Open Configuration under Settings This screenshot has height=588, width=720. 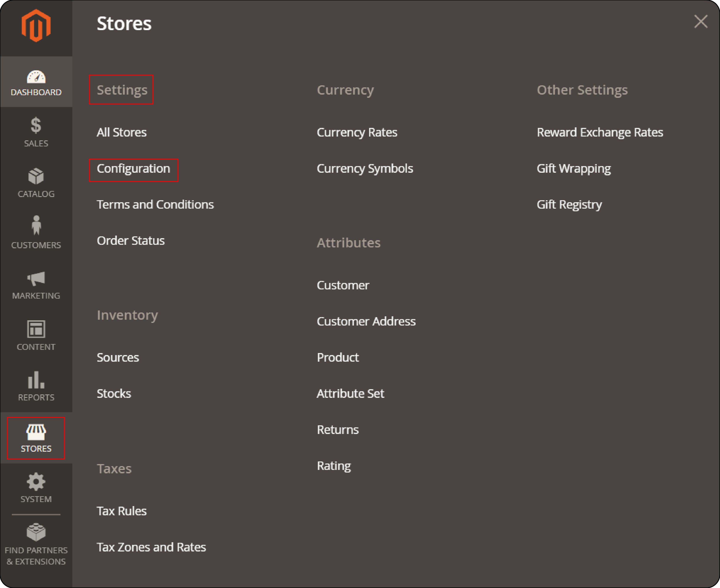133,168
